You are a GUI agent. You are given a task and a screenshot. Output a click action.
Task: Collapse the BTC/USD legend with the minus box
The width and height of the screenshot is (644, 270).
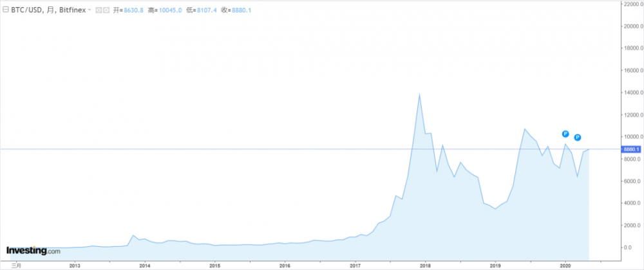[x=5, y=11]
